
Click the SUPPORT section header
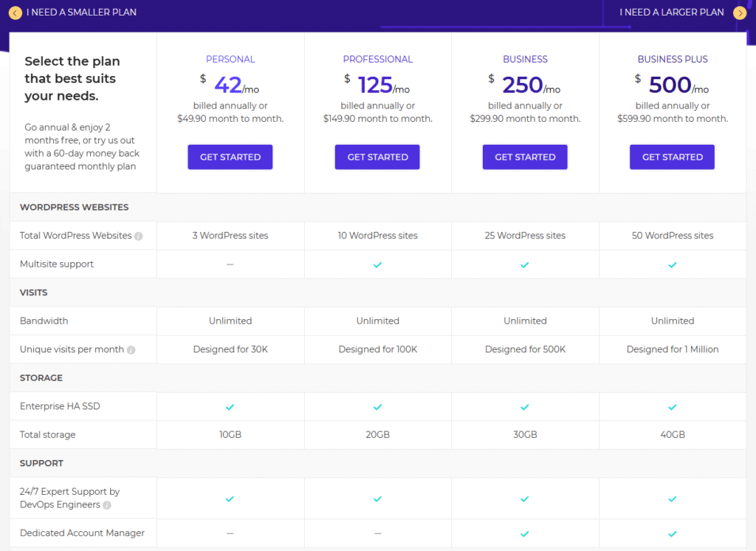[41, 464]
